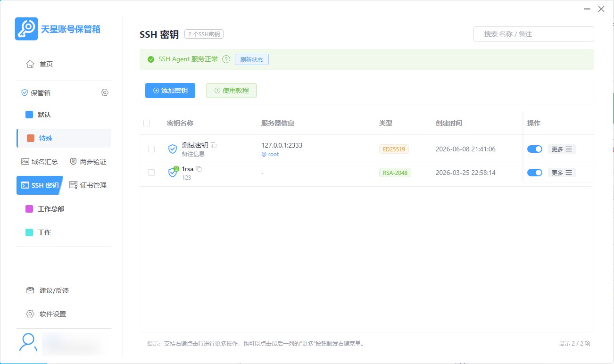This screenshot has height=364, width=614.
Task: Click the green SSH Agent status check icon
Action: (x=151, y=59)
